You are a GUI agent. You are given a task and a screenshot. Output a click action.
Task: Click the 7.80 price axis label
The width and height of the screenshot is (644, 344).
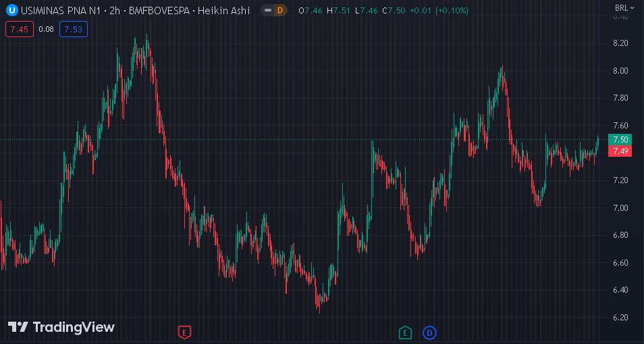[x=620, y=98]
